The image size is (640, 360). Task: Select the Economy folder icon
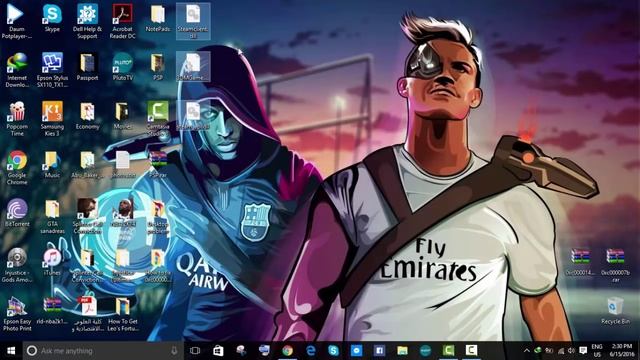coord(87,116)
